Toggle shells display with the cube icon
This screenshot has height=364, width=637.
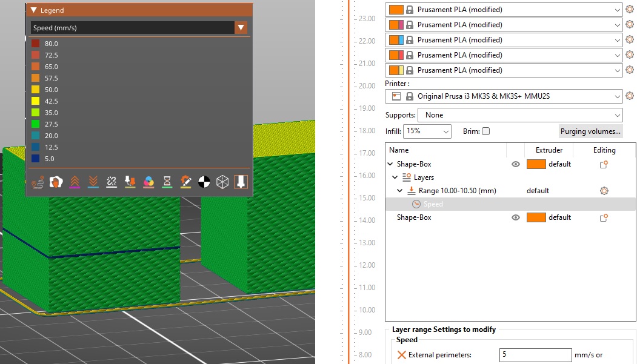223,182
